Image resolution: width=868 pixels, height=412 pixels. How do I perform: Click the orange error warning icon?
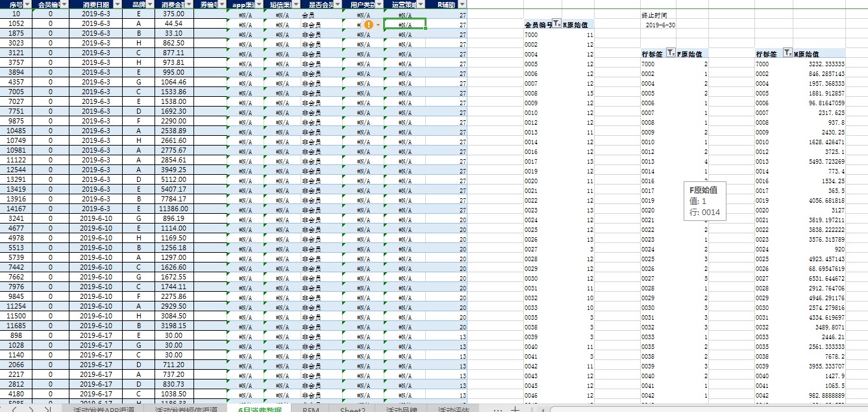pos(369,24)
